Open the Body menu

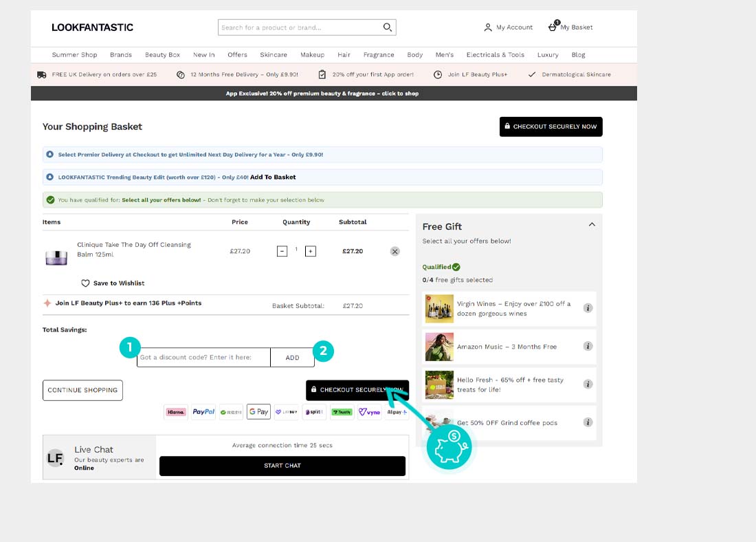point(414,55)
